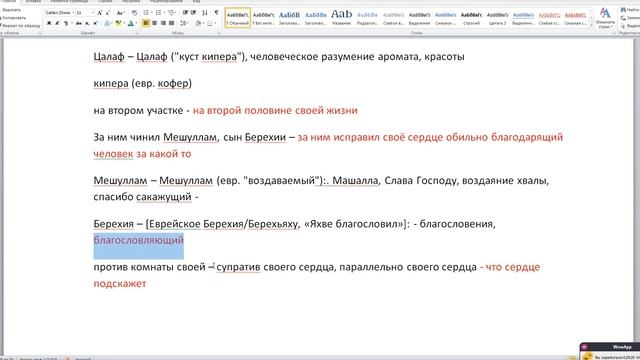The width and height of the screenshot is (640, 360).
Task: Apply bulleted list
Action: pyautogui.click(x=146, y=13)
